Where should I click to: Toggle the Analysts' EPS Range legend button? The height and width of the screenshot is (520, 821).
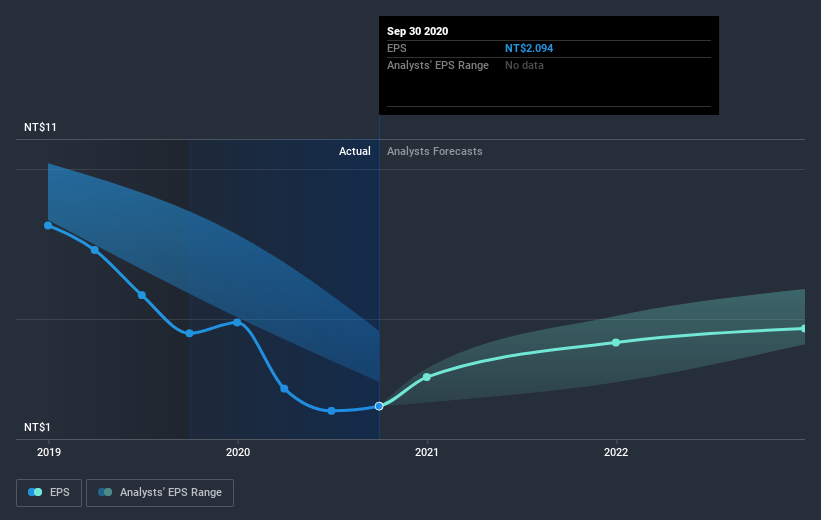coord(160,492)
